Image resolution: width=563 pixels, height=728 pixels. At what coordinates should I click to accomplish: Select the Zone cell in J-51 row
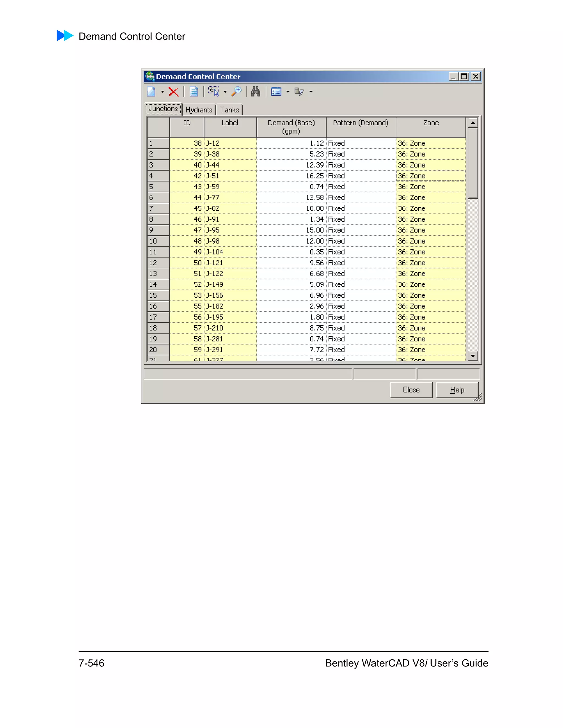coord(431,176)
